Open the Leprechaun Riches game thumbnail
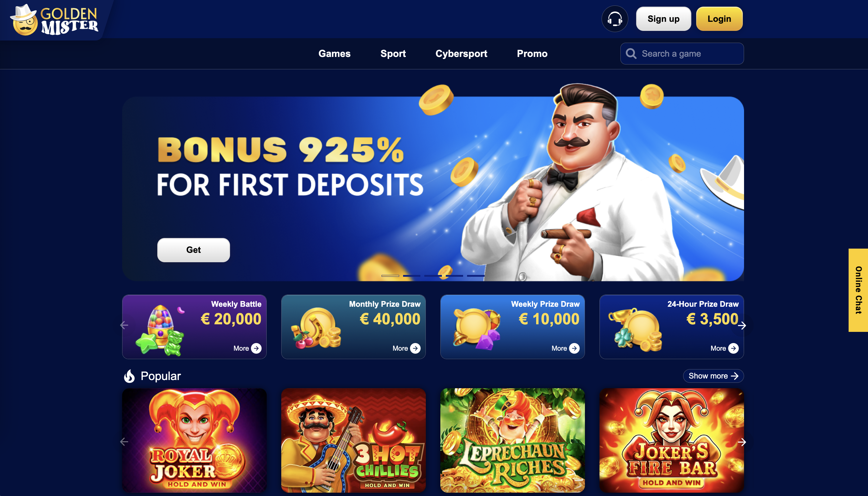Viewport: 868px width, 496px height. [512, 440]
